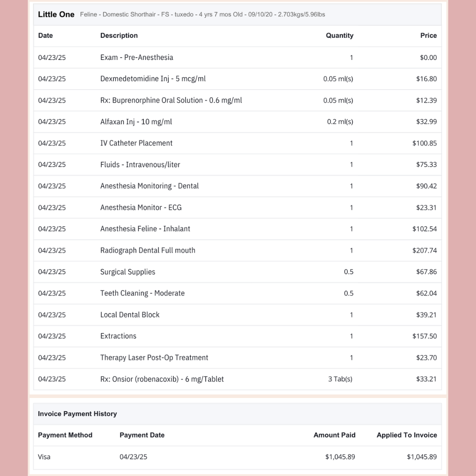The width and height of the screenshot is (476, 476).
Task: Click the Amount Paid value $1,045.89
Action: pyautogui.click(x=340, y=457)
